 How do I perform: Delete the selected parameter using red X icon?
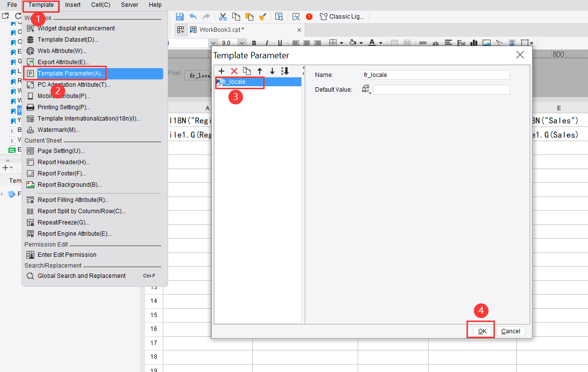pos(234,71)
